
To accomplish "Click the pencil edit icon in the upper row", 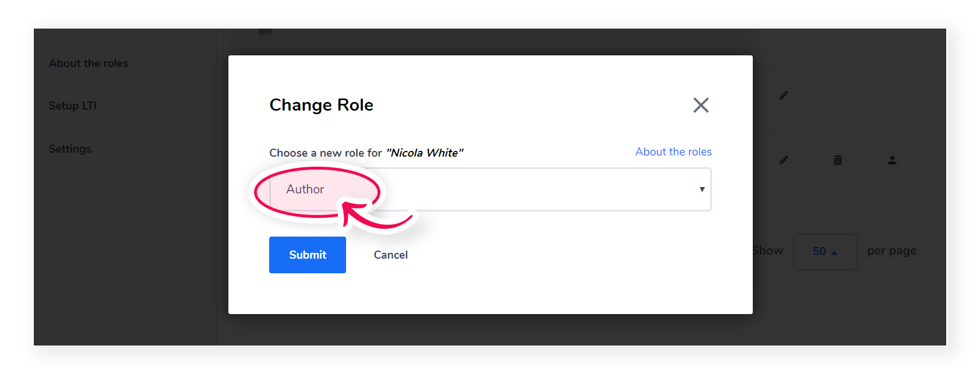I will (784, 96).
